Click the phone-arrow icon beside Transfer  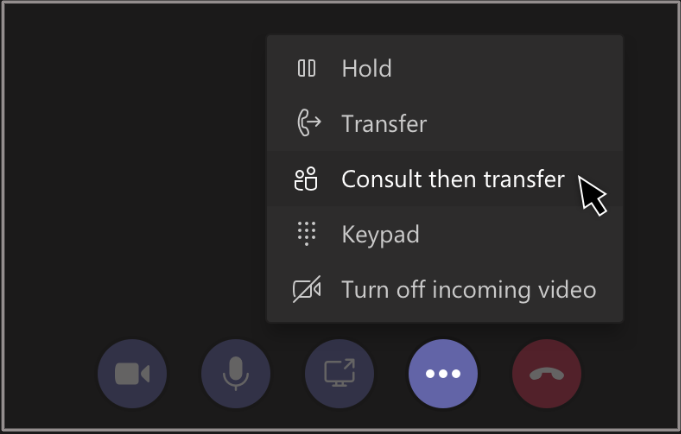tap(308, 124)
